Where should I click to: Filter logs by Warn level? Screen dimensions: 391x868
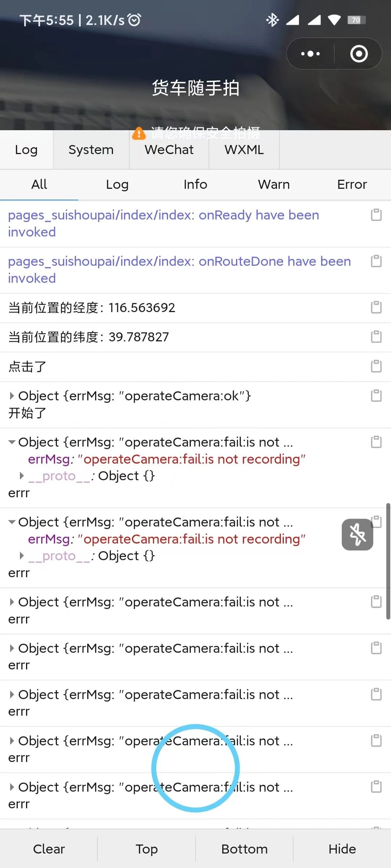[x=274, y=184]
